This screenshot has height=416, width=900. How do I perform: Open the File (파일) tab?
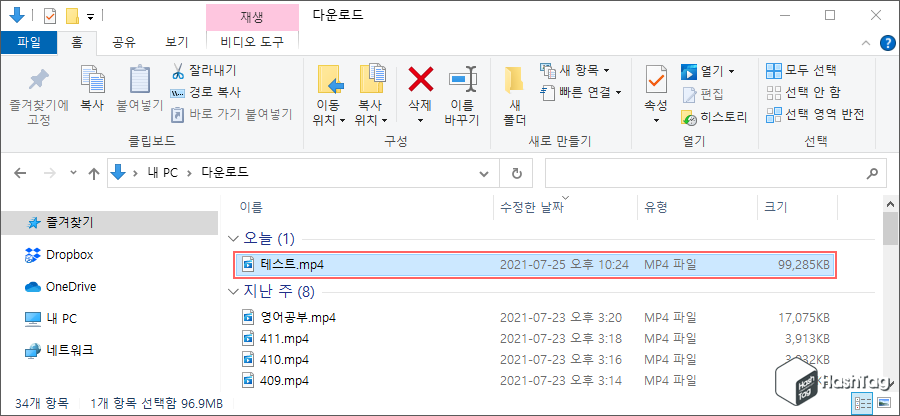29,41
